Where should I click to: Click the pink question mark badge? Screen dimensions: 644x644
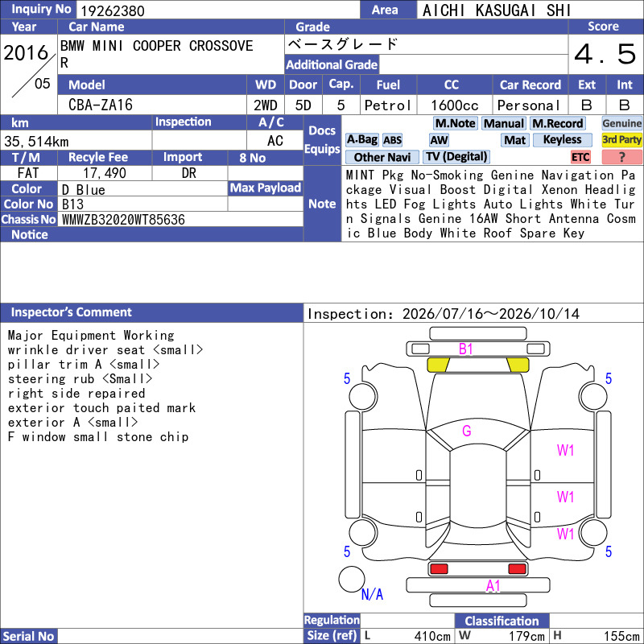point(621,157)
